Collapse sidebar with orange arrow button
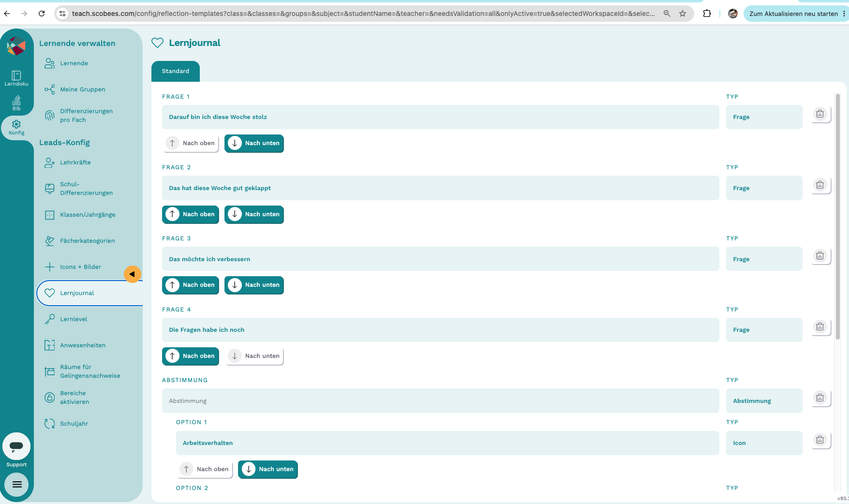Image resolution: width=849 pixels, height=504 pixels. coord(132,274)
